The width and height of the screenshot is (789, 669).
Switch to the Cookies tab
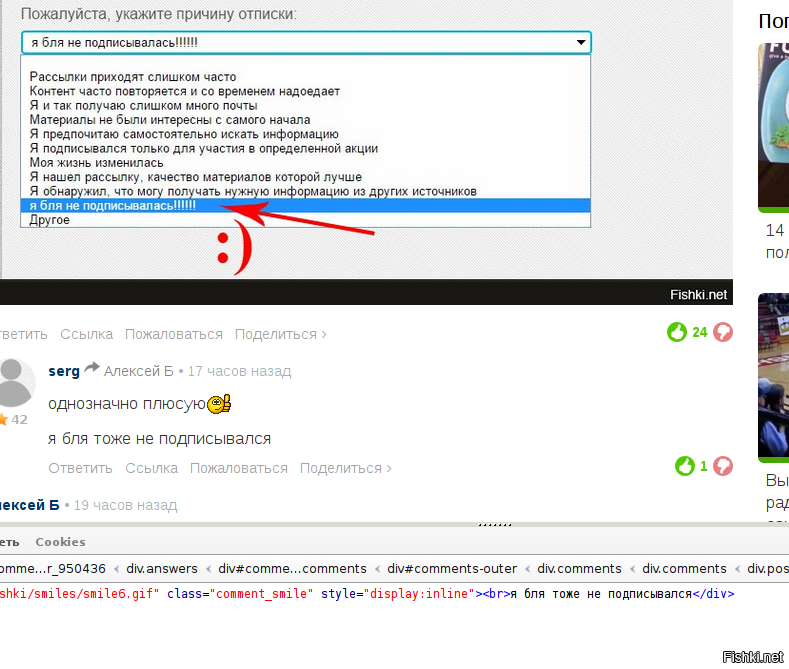pos(60,542)
